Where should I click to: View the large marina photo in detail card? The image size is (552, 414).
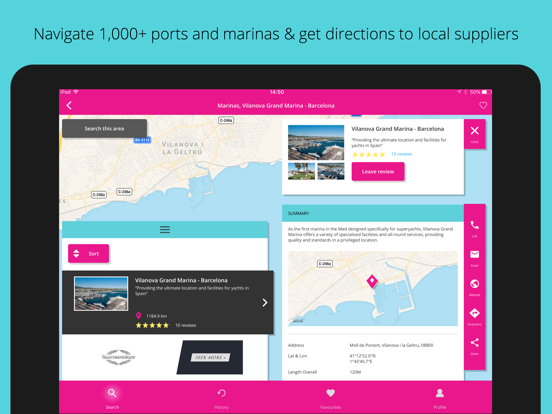coord(316,142)
